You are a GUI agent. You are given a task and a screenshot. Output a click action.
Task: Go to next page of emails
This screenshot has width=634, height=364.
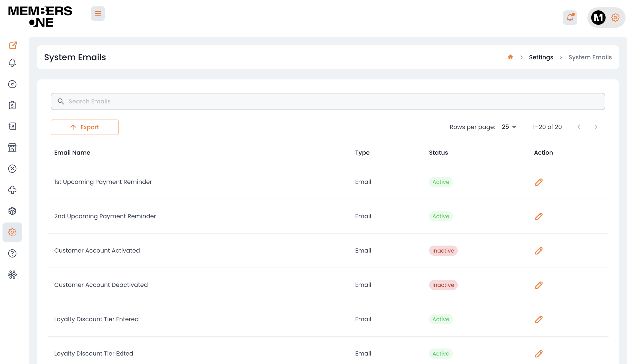pyautogui.click(x=596, y=127)
